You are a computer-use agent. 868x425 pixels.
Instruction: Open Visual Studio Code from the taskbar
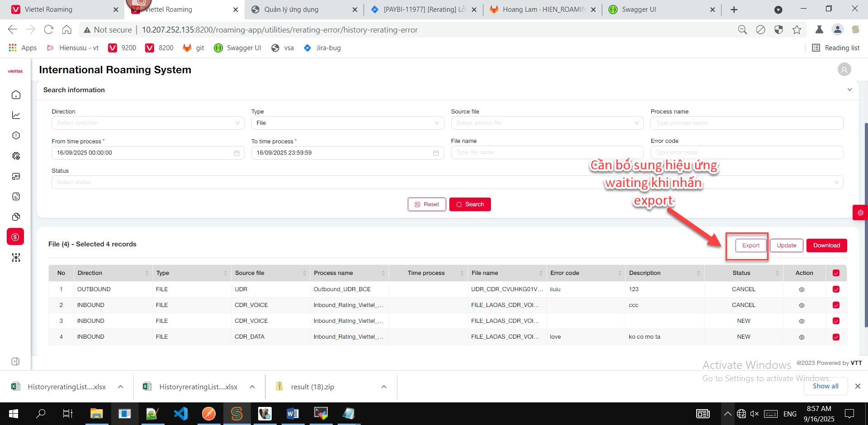pos(181,414)
